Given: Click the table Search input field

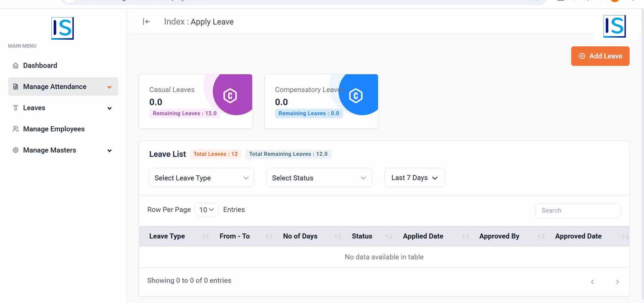Looking at the screenshot, I should coord(578,211).
